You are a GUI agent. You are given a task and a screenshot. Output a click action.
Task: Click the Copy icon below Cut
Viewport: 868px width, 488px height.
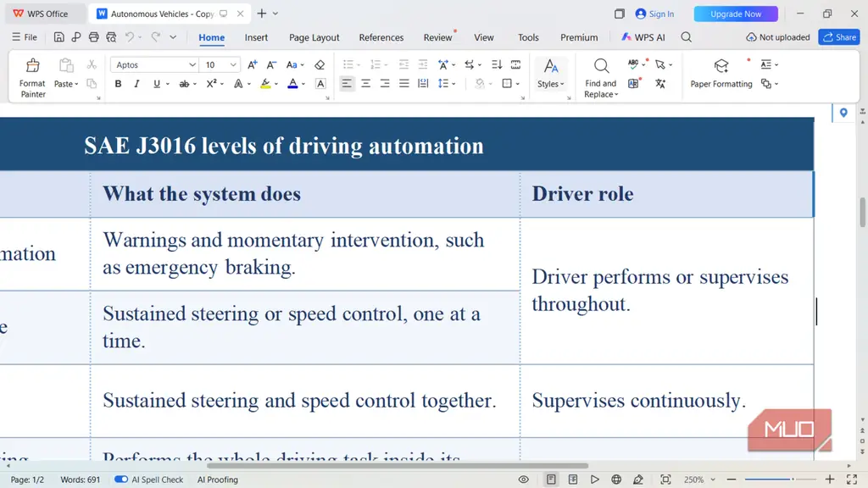pyautogui.click(x=92, y=84)
